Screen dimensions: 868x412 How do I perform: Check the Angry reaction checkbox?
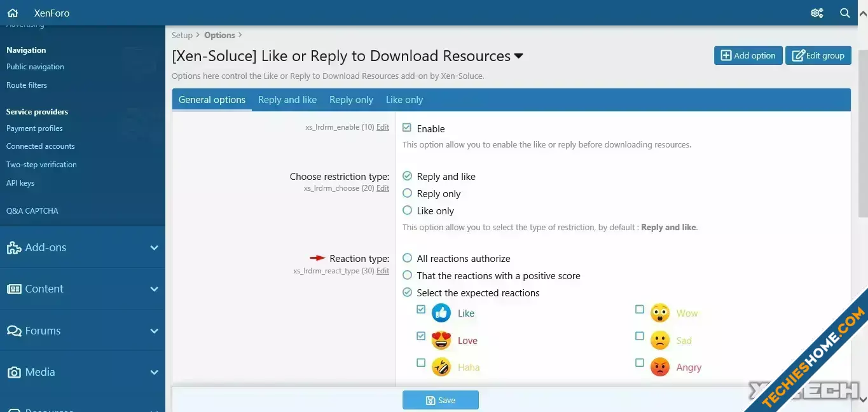(640, 362)
